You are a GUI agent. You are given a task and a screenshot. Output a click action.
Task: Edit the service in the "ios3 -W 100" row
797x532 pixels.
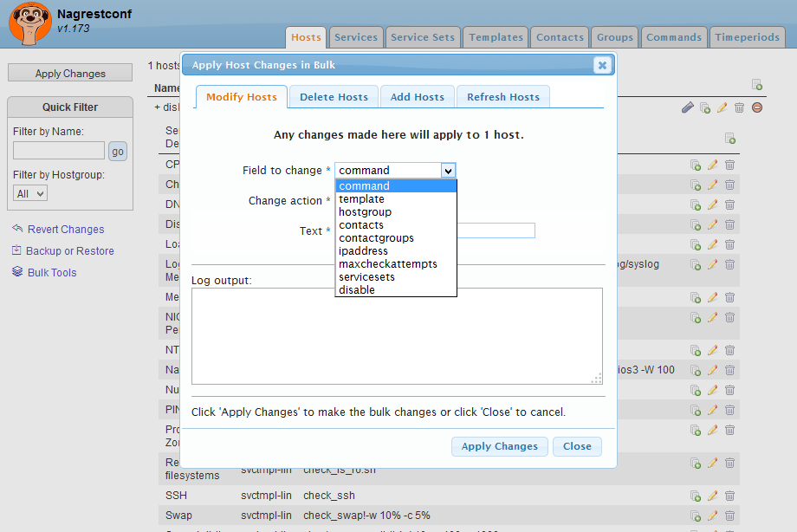point(713,370)
